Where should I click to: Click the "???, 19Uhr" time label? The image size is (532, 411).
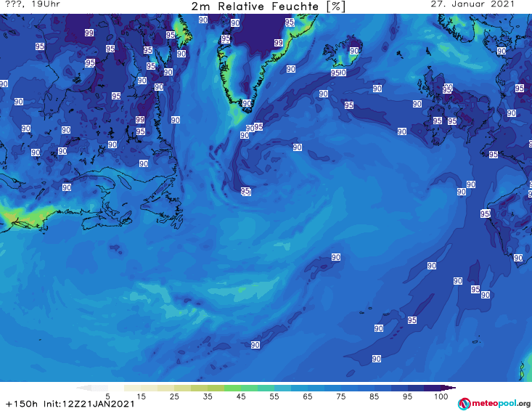(x=33, y=4)
